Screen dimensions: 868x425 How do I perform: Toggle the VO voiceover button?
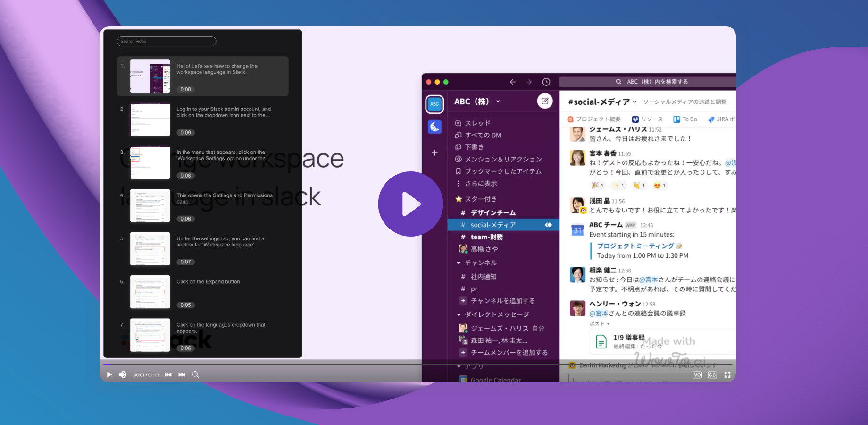click(697, 375)
